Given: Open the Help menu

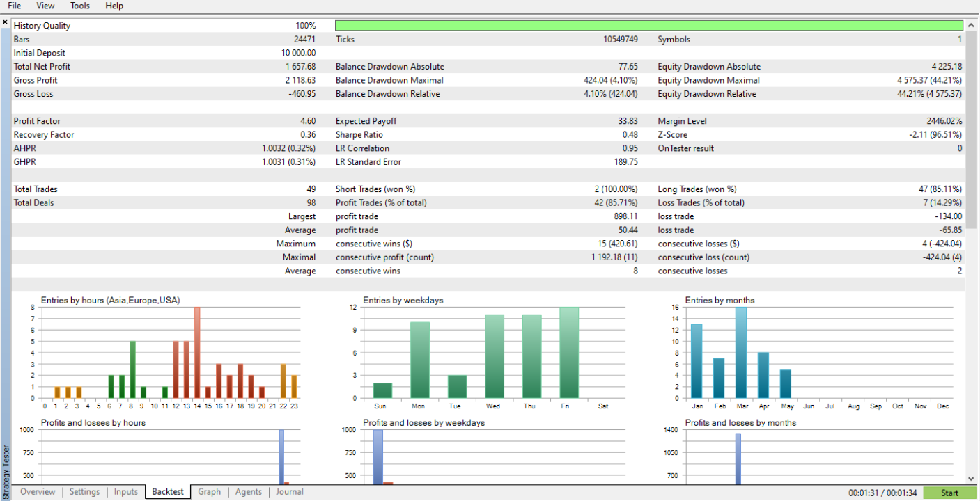Looking at the screenshot, I should tap(114, 6).
